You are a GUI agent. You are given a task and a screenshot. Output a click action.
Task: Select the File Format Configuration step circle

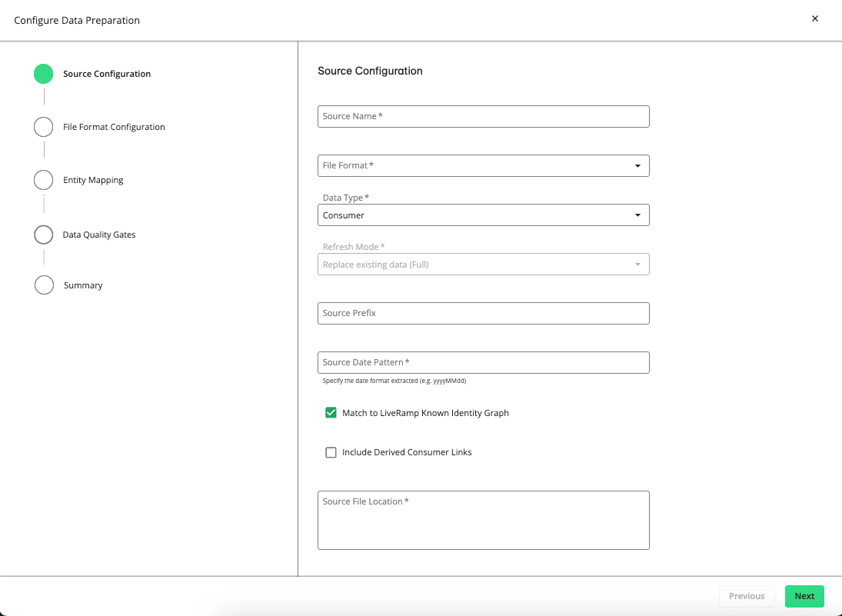tap(44, 127)
